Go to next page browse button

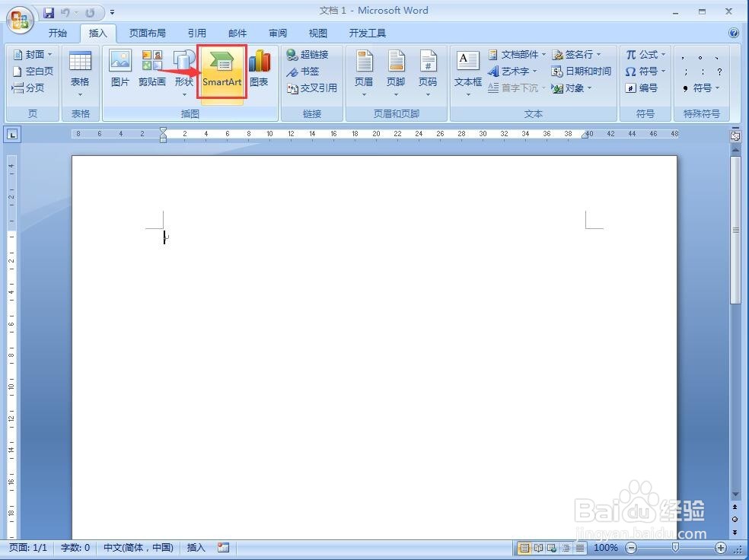[735, 532]
